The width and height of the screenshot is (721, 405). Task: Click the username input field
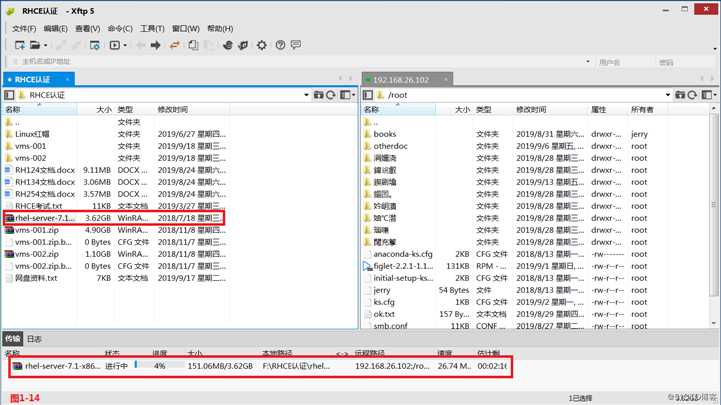[622, 62]
